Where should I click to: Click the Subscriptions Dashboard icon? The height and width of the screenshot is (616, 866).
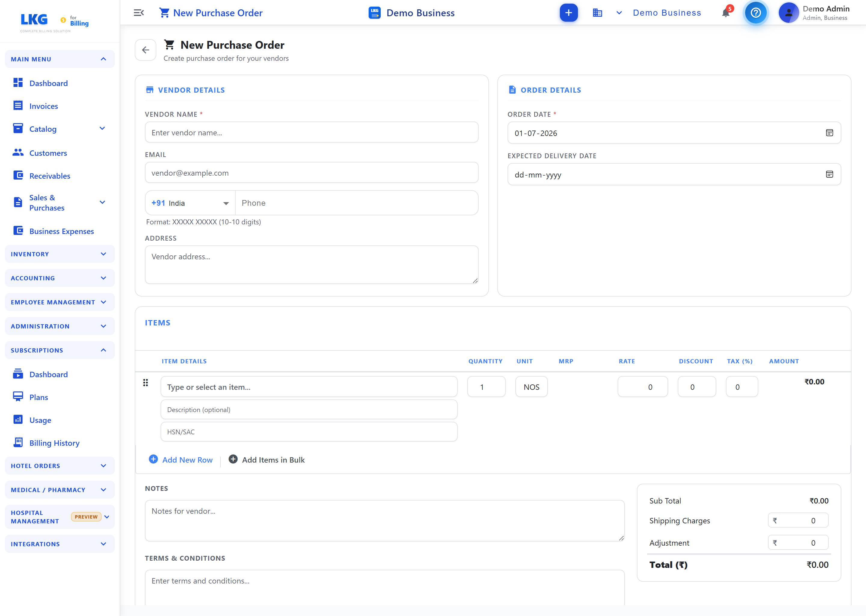coord(18,374)
